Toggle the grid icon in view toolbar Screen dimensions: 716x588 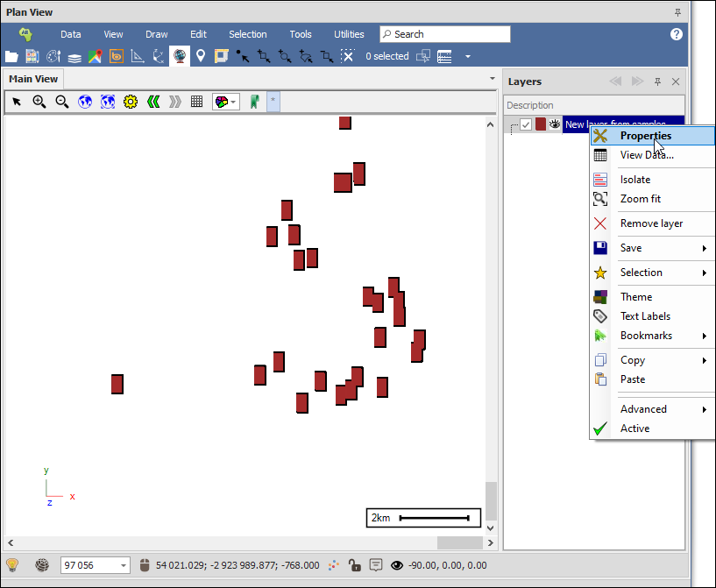tap(197, 102)
